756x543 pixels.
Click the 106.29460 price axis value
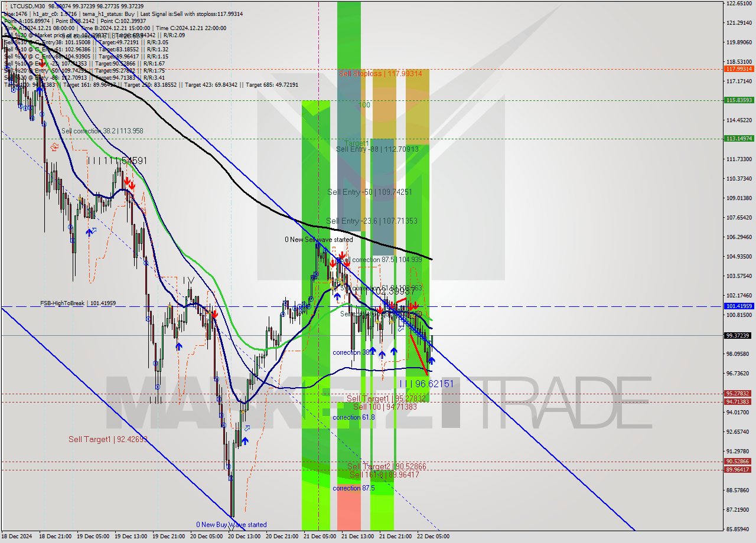point(738,237)
